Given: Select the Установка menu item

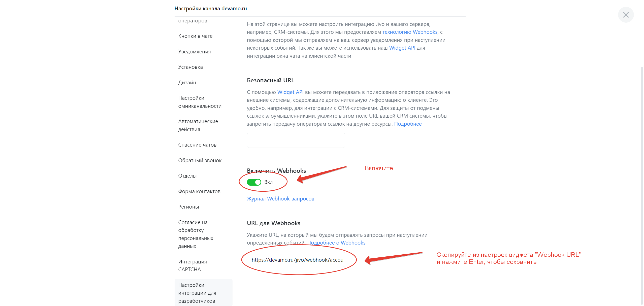Looking at the screenshot, I should click(190, 67).
